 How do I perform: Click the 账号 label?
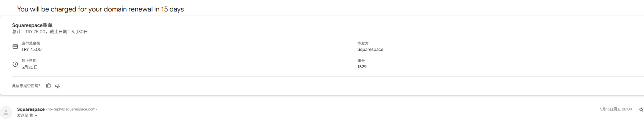coord(361,61)
